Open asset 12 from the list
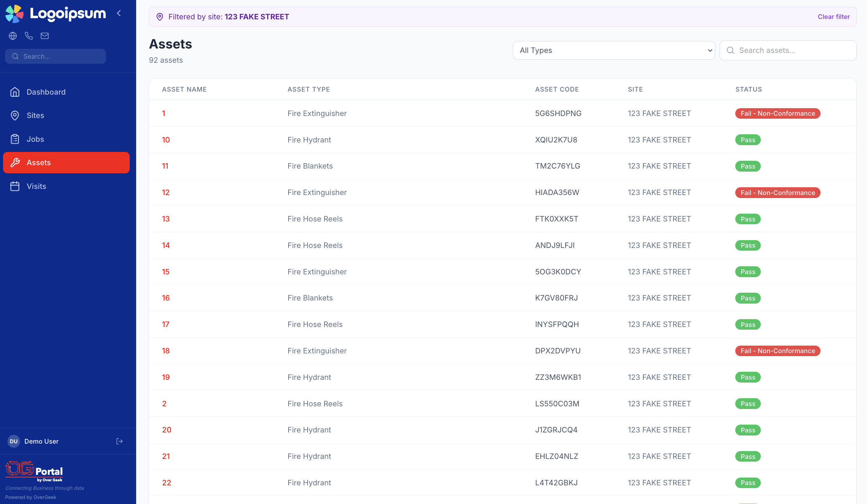This screenshot has width=867, height=504. pyautogui.click(x=166, y=193)
